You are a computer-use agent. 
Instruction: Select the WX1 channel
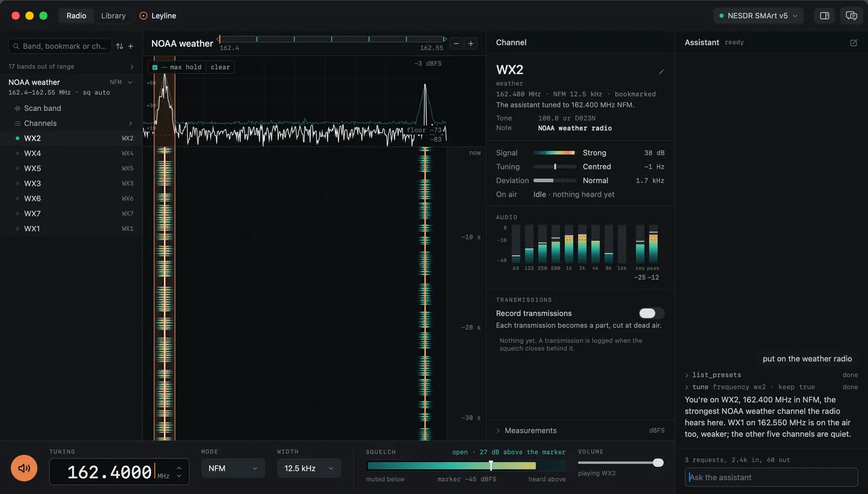71,229
